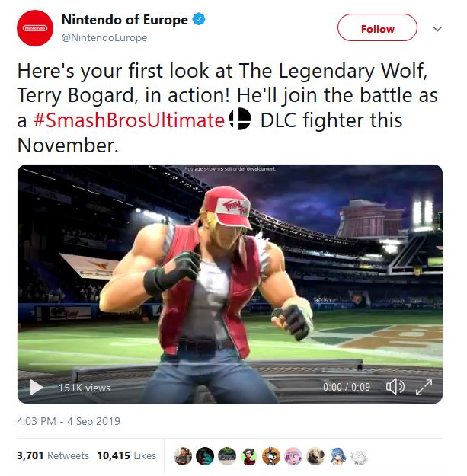
Task: Click the dark hooded liker avatar
Action: click(x=205, y=456)
